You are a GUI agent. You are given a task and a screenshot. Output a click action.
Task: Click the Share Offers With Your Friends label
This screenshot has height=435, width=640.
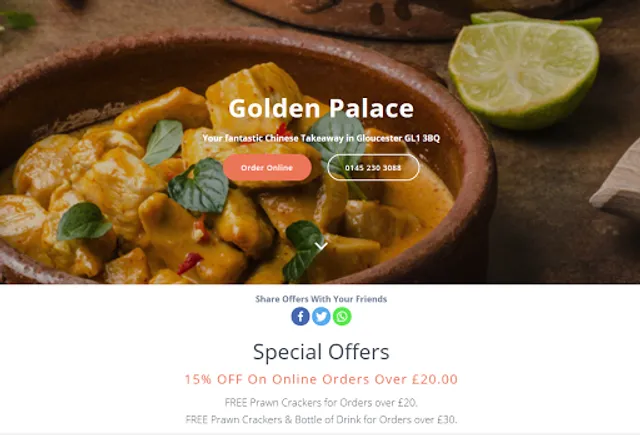coord(321,299)
